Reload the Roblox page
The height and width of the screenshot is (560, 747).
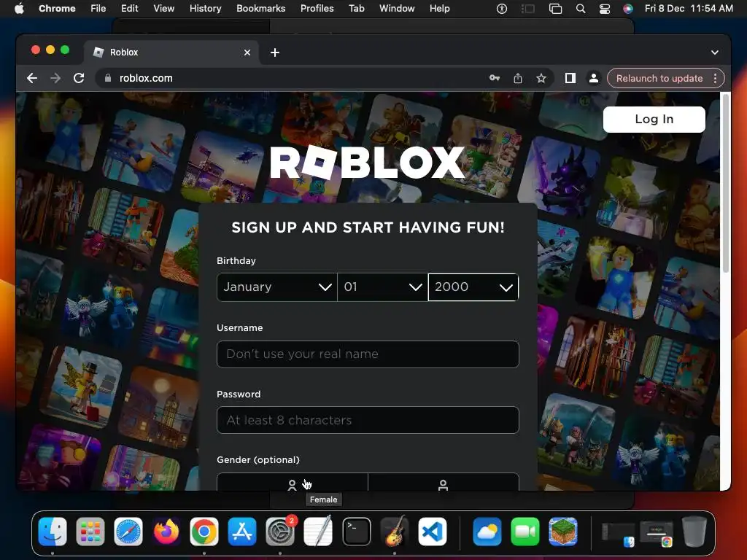(x=79, y=78)
